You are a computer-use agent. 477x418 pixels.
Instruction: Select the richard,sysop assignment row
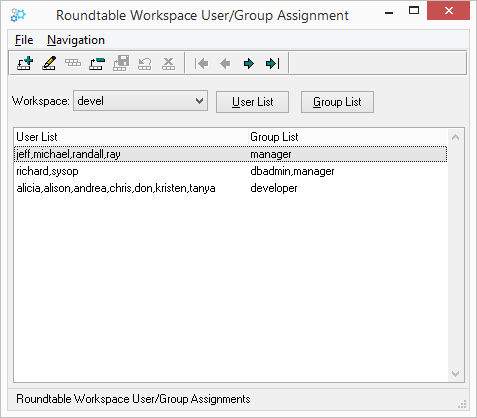[230, 171]
